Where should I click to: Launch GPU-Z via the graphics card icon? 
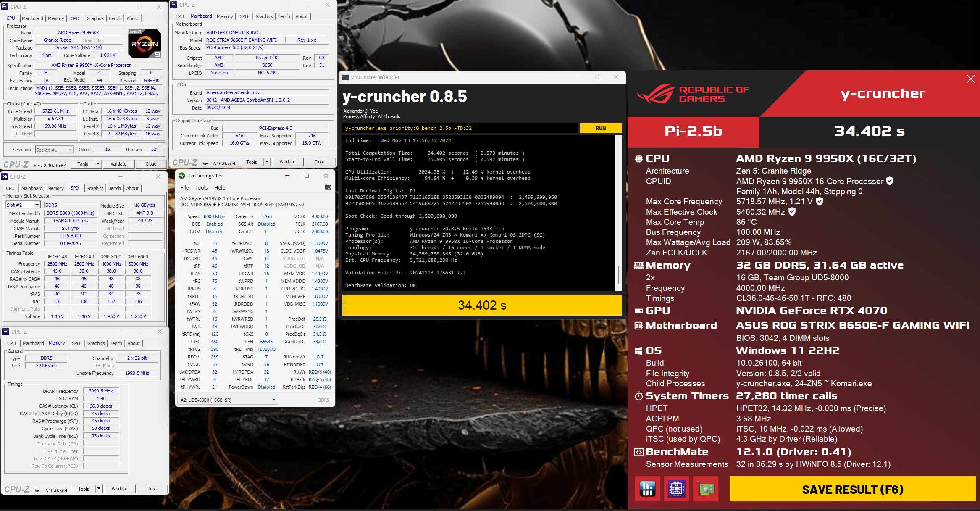coord(706,489)
